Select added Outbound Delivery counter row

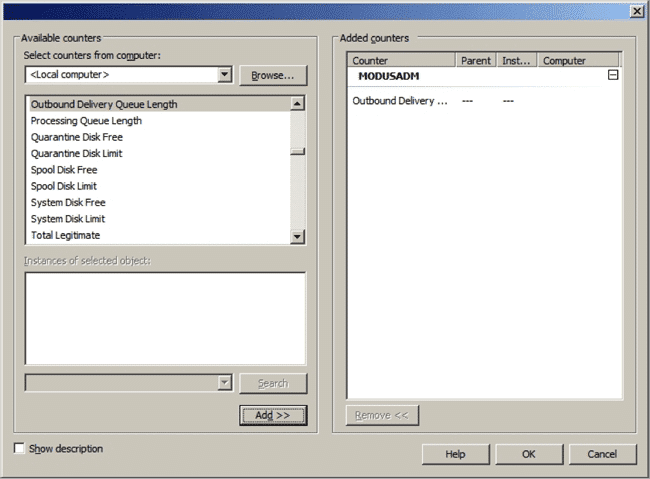point(400,101)
